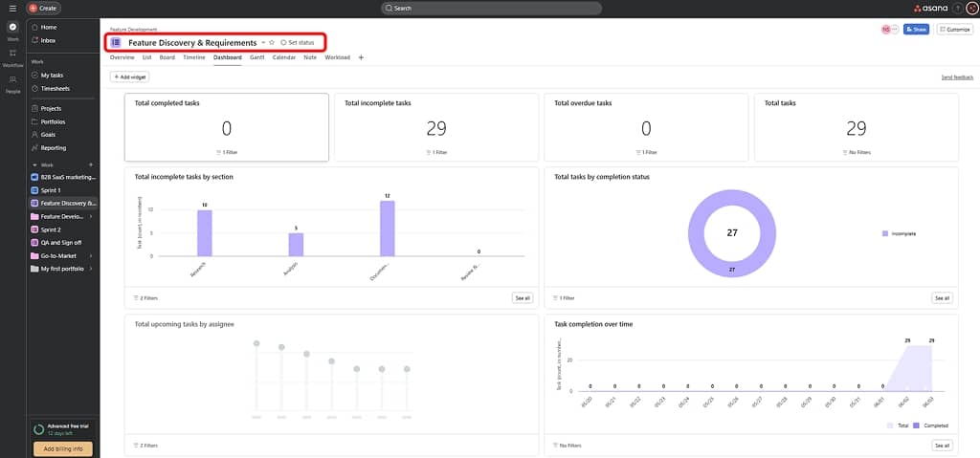
Task: Click the Search field
Action: 491,8
